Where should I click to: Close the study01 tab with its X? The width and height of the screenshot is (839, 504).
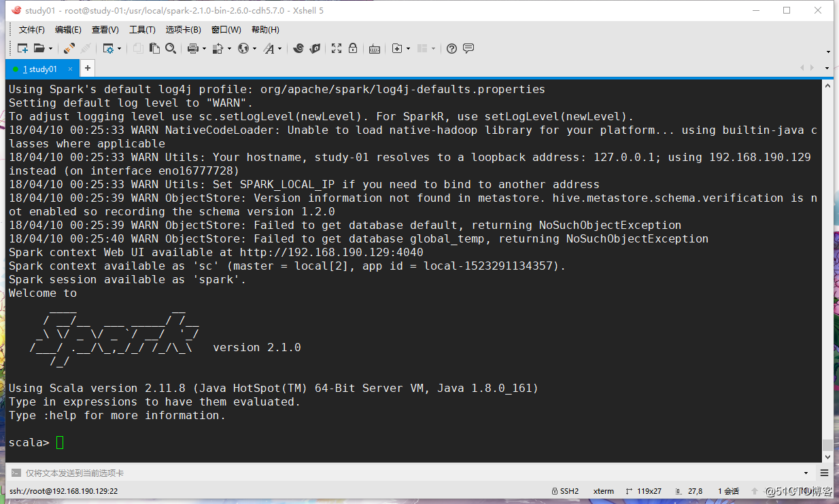pyautogui.click(x=71, y=69)
